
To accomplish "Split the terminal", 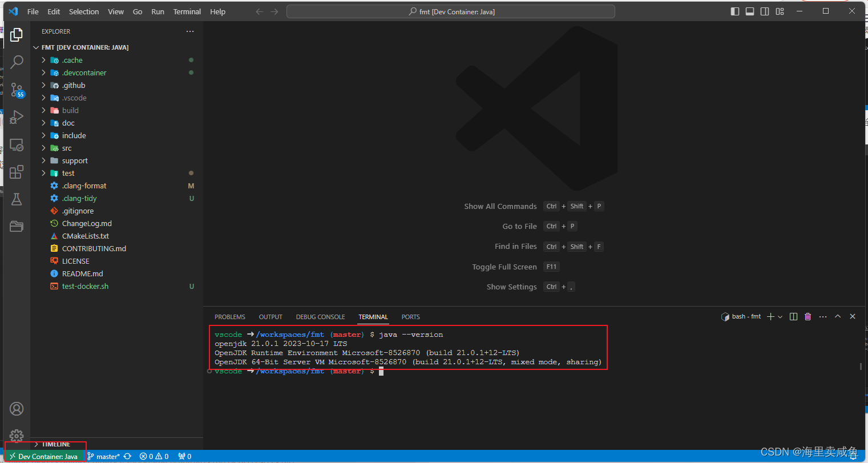I will 793,316.
